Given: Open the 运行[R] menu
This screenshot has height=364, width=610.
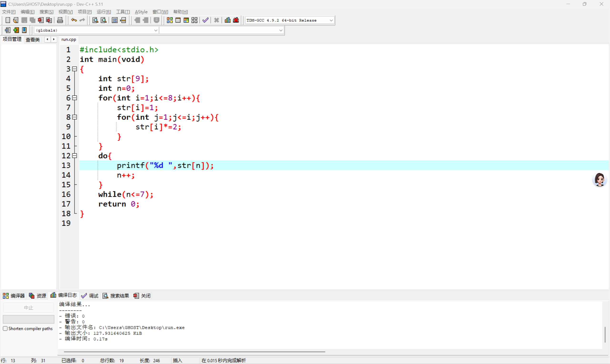Looking at the screenshot, I should tap(104, 12).
